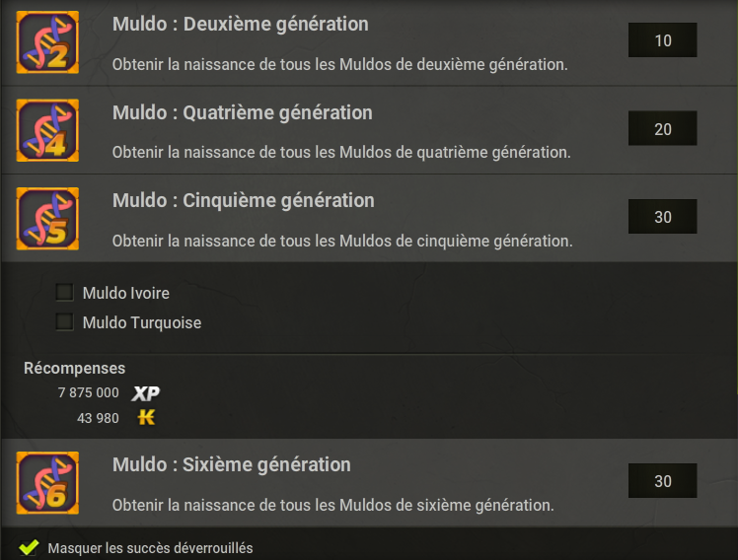Click the Récompenses section heading
The image size is (738, 560).
pyautogui.click(x=74, y=368)
